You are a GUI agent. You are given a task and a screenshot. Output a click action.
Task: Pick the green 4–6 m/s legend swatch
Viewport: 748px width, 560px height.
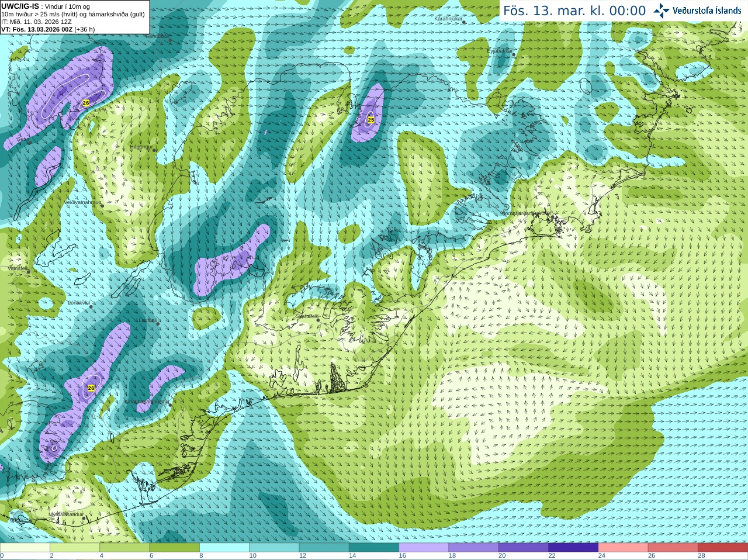pyautogui.click(x=124, y=548)
